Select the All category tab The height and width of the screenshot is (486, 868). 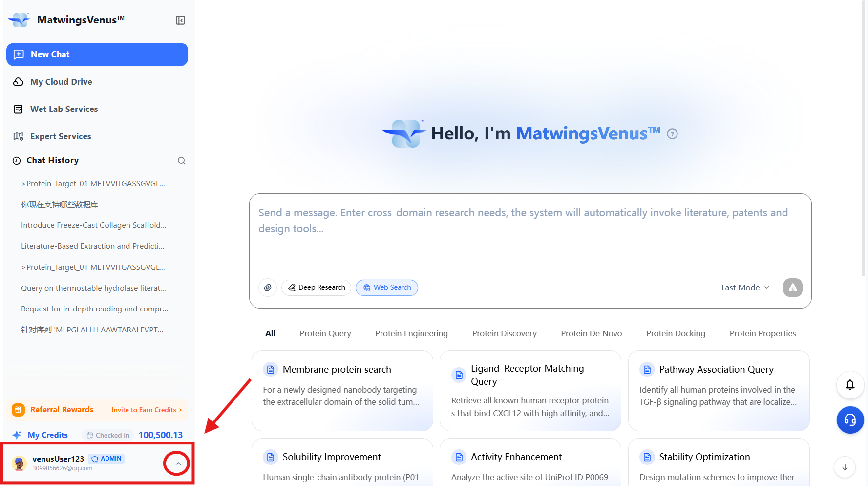pyautogui.click(x=271, y=333)
